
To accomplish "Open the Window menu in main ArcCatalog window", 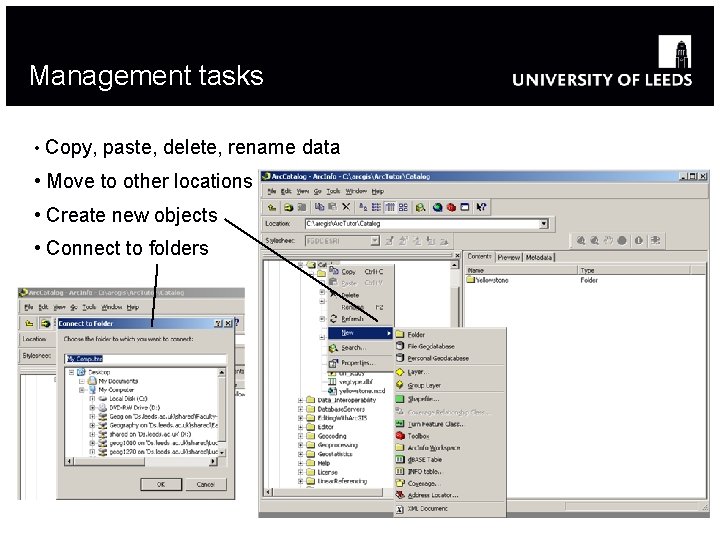I will [356, 191].
